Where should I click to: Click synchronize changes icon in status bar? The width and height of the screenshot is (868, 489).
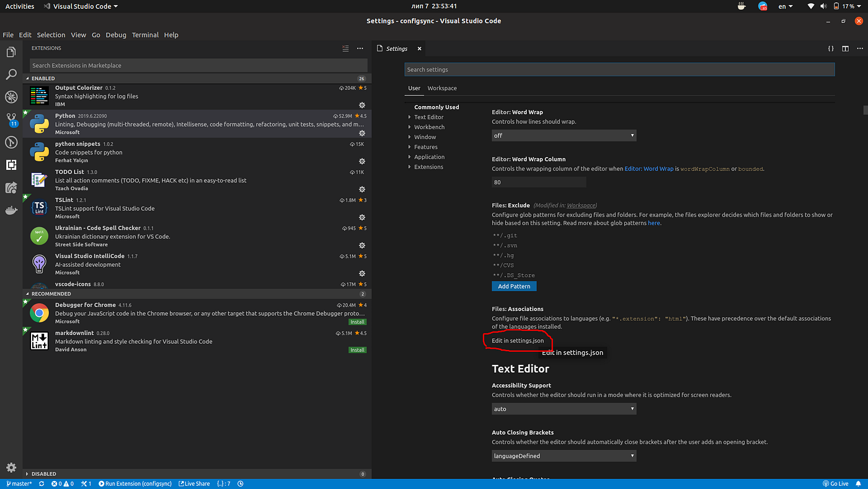click(42, 483)
